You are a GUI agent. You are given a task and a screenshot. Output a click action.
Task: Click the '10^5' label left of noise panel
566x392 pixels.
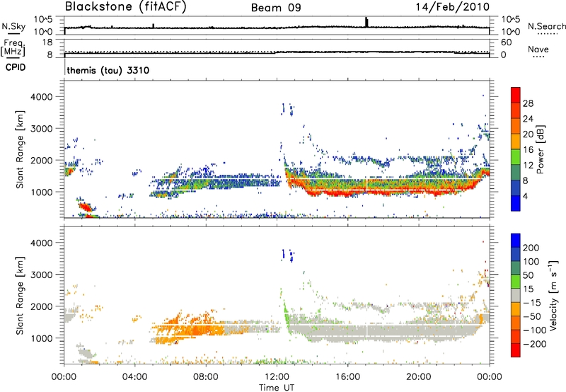[43, 20]
